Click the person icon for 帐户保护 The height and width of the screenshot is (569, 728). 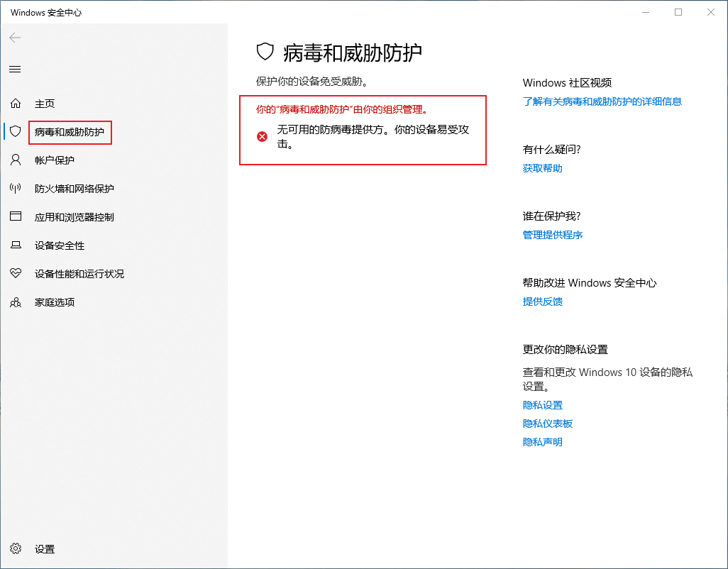[x=16, y=160]
